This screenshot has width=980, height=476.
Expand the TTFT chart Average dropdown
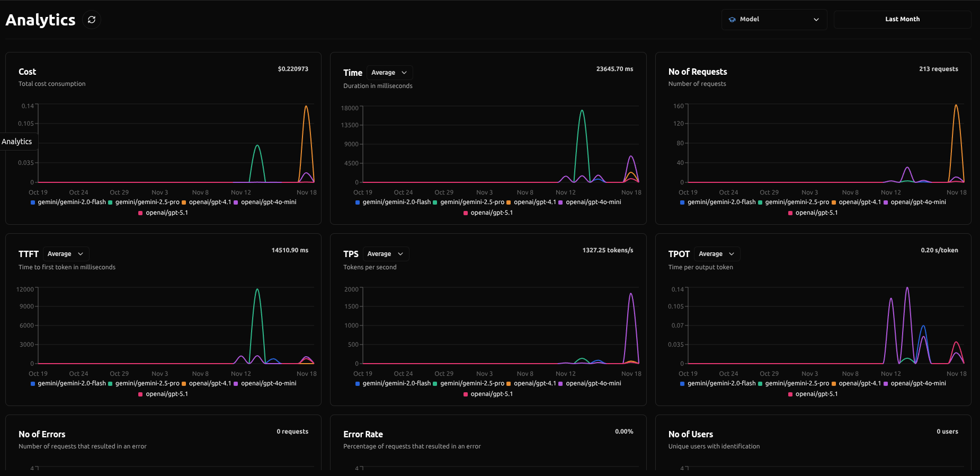click(x=65, y=254)
